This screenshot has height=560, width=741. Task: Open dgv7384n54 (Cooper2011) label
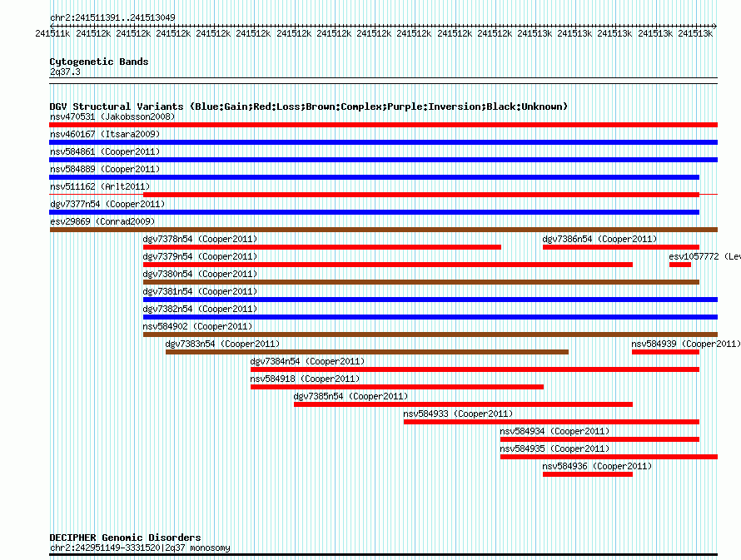pyautogui.click(x=308, y=361)
